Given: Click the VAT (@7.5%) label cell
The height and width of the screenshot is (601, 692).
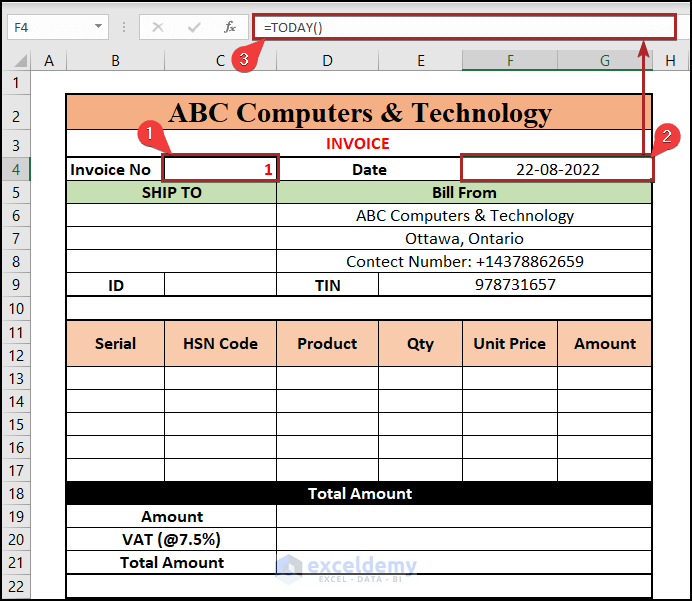Looking at the screenshot, I should pos(171,539).
